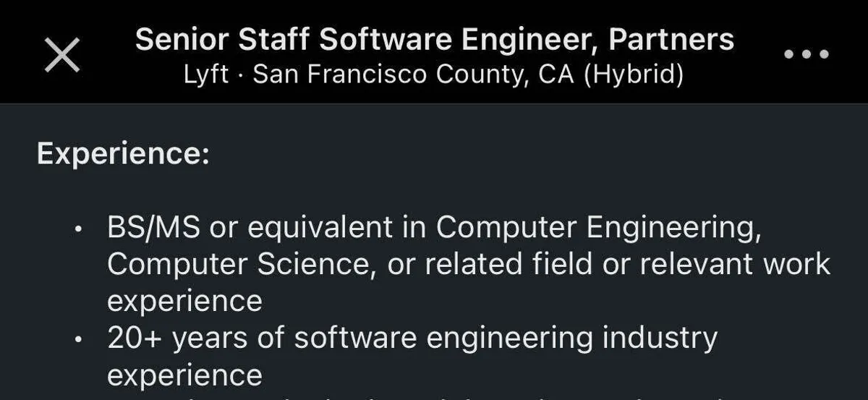Click the first bullet point marker

[78, 230]
